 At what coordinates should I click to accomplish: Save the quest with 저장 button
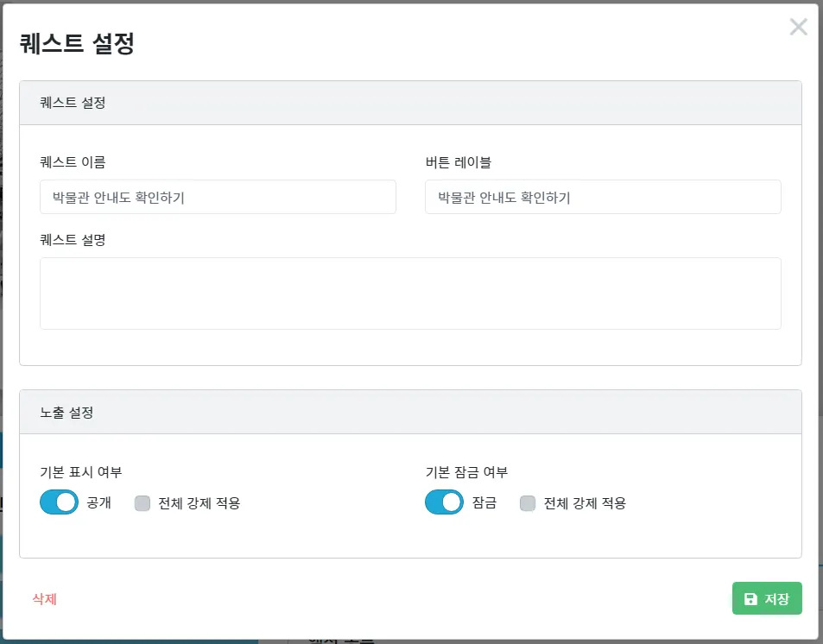tap(767, 598)
